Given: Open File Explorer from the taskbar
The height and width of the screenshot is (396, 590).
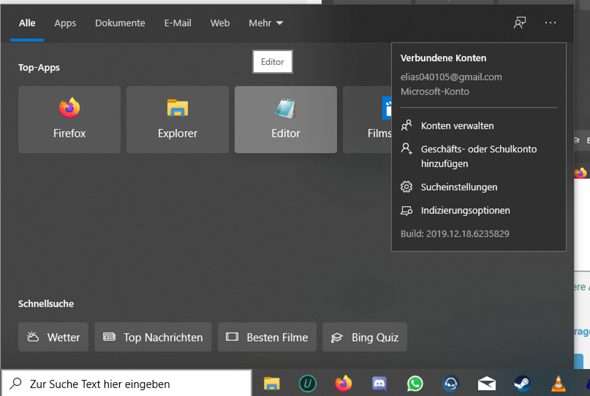Looking at the screenshot, I should click(x=272, y=384).
